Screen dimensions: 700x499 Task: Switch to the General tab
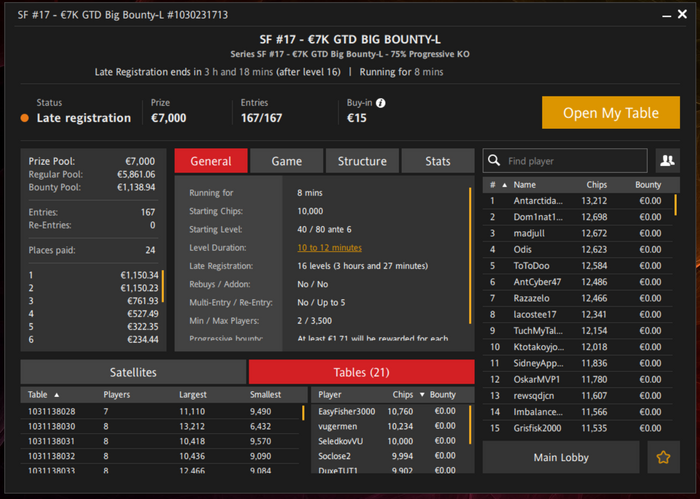[211, 161]
